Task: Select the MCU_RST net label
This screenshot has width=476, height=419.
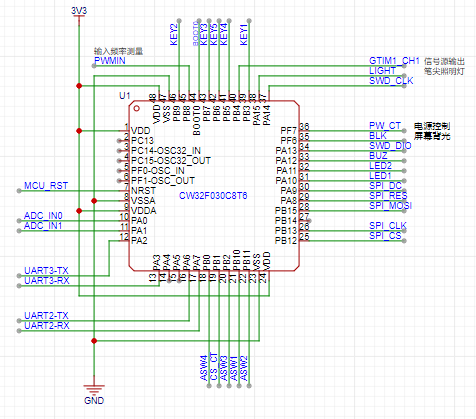Action: pyautogui.click(x=46, y=186)
